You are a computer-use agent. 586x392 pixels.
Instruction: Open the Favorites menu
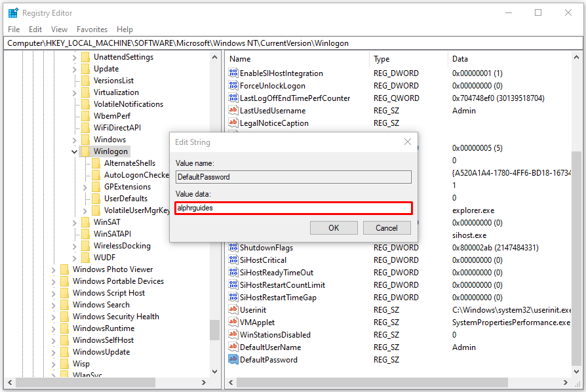pos(92,29)
